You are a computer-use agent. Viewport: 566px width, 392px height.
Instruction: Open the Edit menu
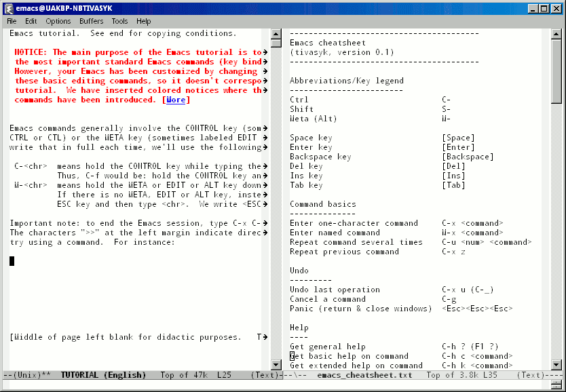(x=31, y=21)
